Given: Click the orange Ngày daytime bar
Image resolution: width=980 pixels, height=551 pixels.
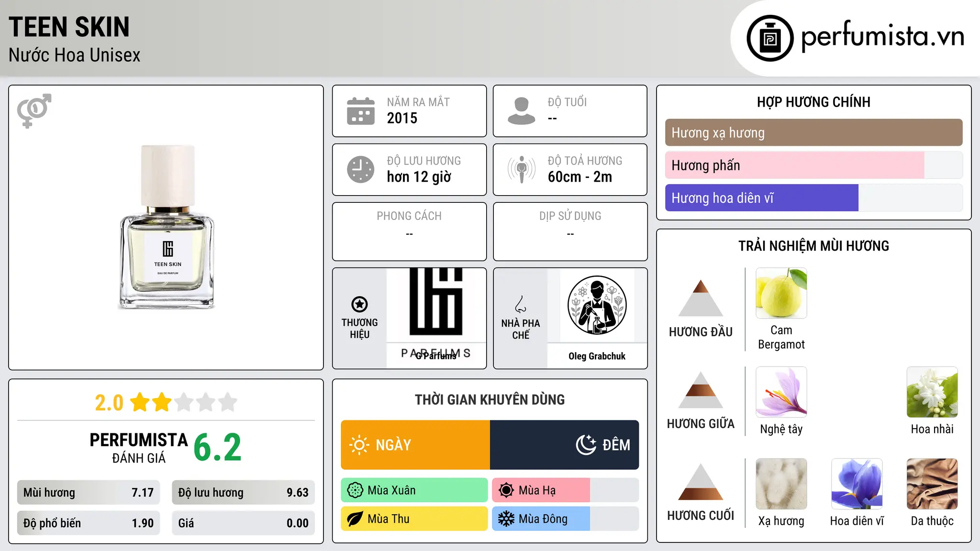Looking at the screenshot, I should (x=415, y=445).
